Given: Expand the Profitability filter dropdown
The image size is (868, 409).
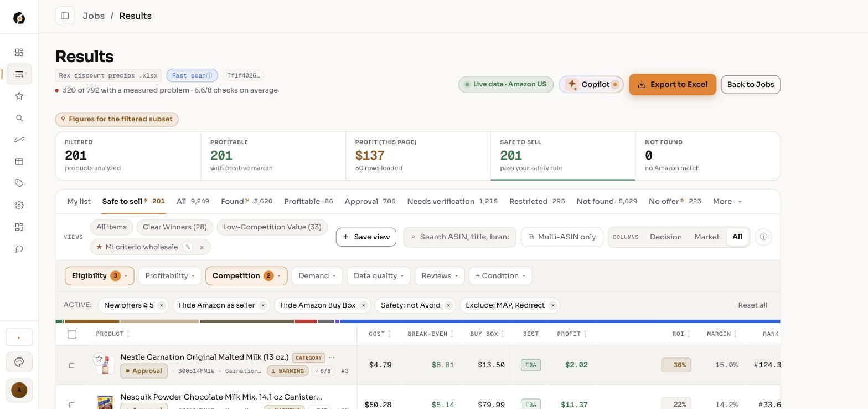Looking at the screenshot, I should pos(170,275).
